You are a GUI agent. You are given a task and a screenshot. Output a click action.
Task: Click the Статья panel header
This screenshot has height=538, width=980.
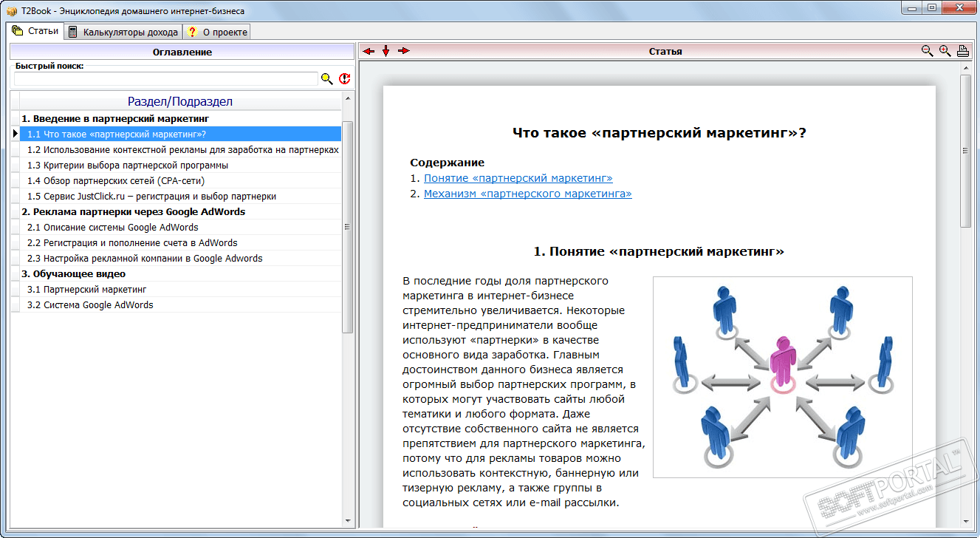coord(665,52)
